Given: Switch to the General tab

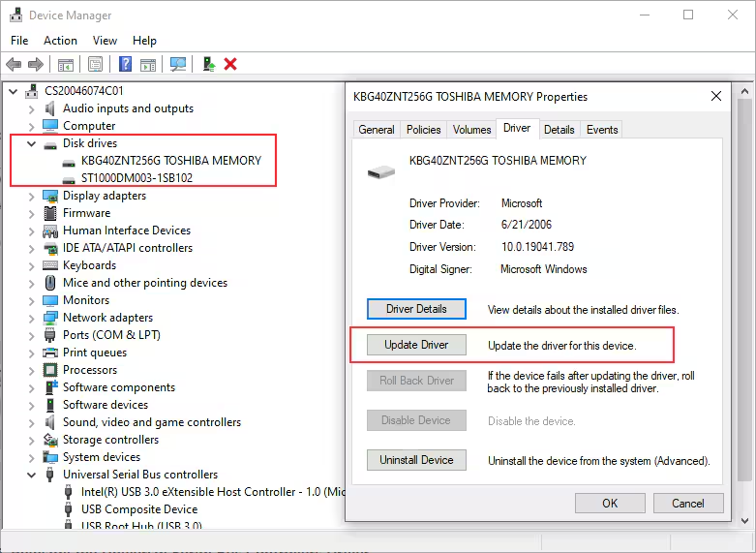Looking at the screenshot, I should [x=377, y=130].
